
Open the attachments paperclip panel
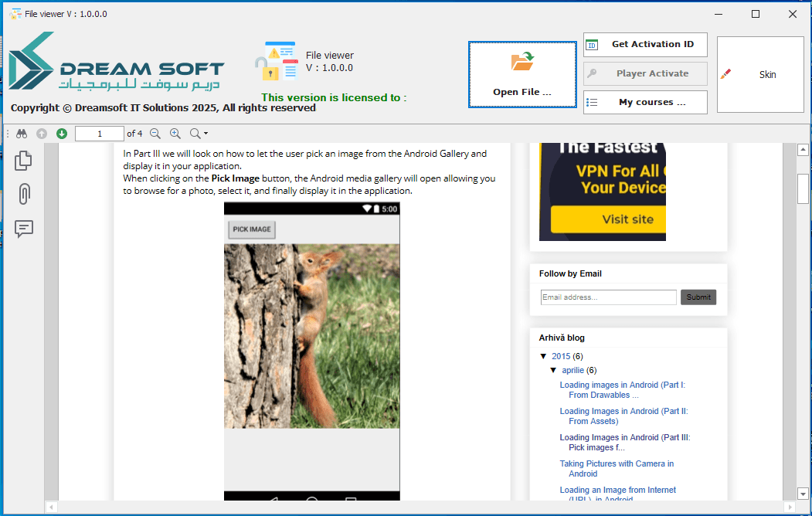pyautogui.click(x=24, y=194)
